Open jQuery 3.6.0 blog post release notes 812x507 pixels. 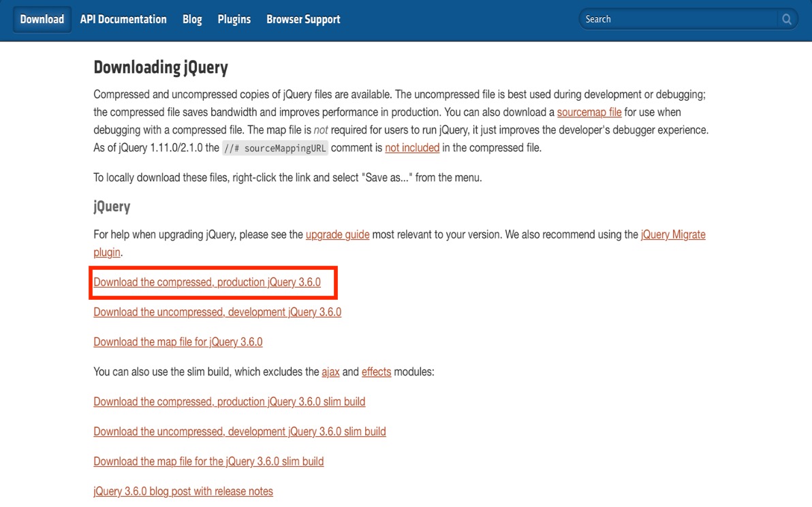point(183,491)
